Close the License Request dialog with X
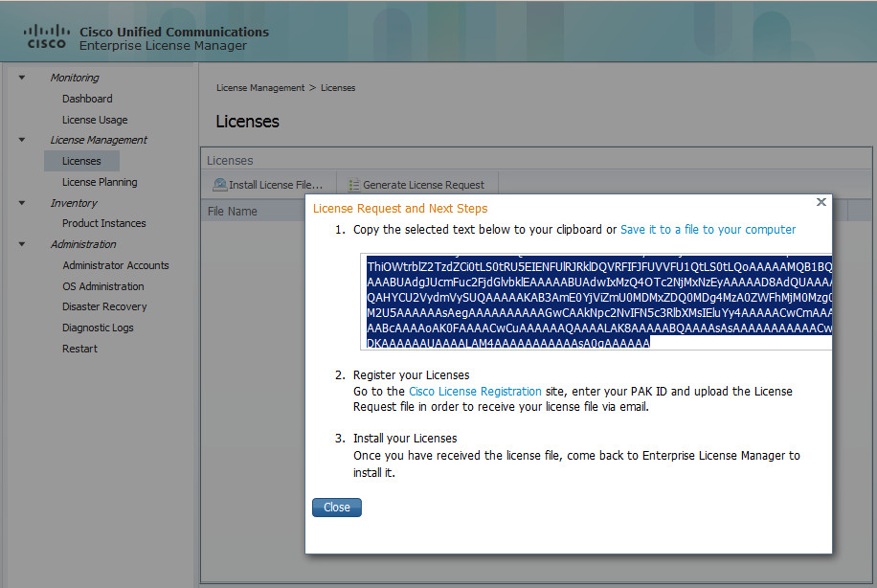 point(821,202)
